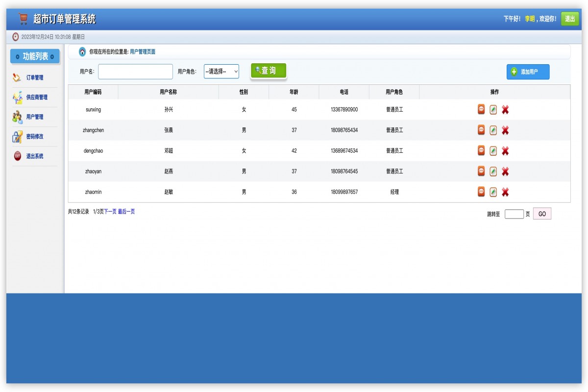Open 订单管理 in the sidebar
This screenshot has height=392, width=588.
click(34, 77)
